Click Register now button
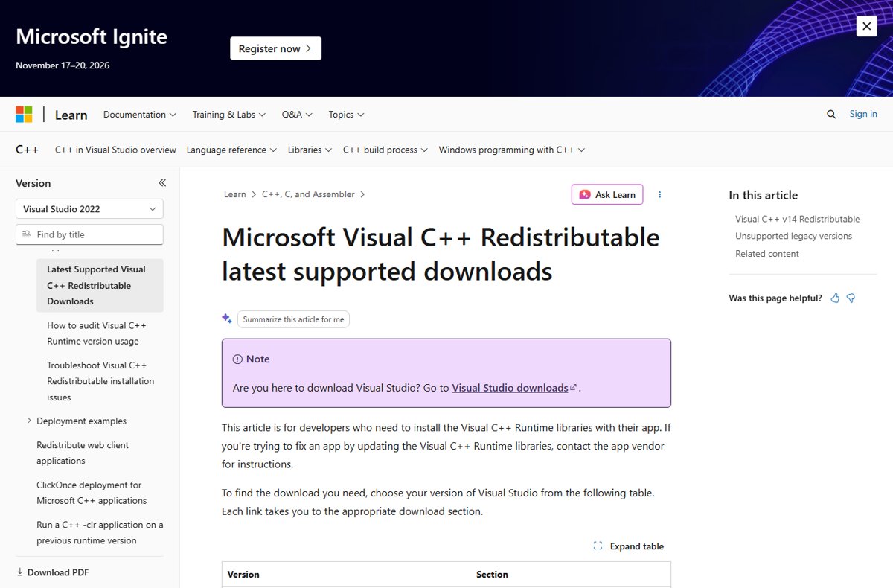Screen dimensions: 893x588 tap(275, 48)
